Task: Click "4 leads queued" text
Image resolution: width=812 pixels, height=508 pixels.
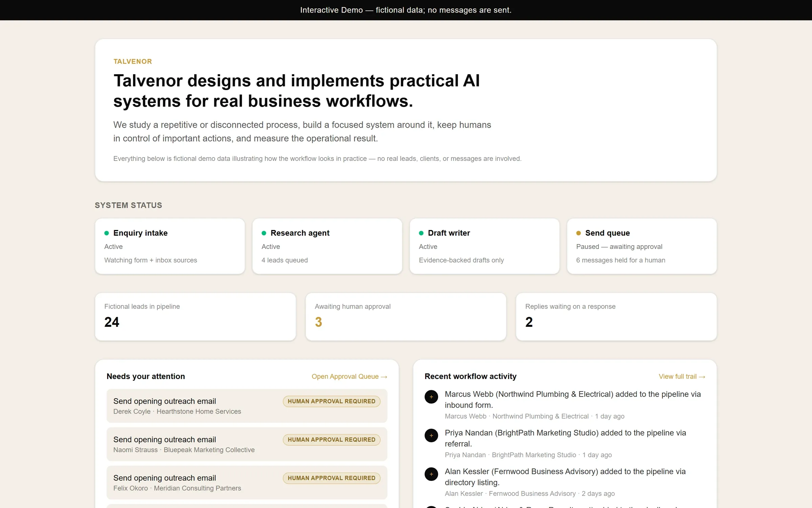Action: pos(285,260)
